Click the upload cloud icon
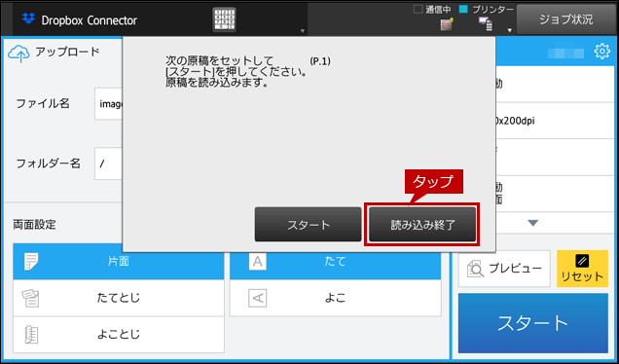The image size is (619, 364). click(x=18, y=54)
